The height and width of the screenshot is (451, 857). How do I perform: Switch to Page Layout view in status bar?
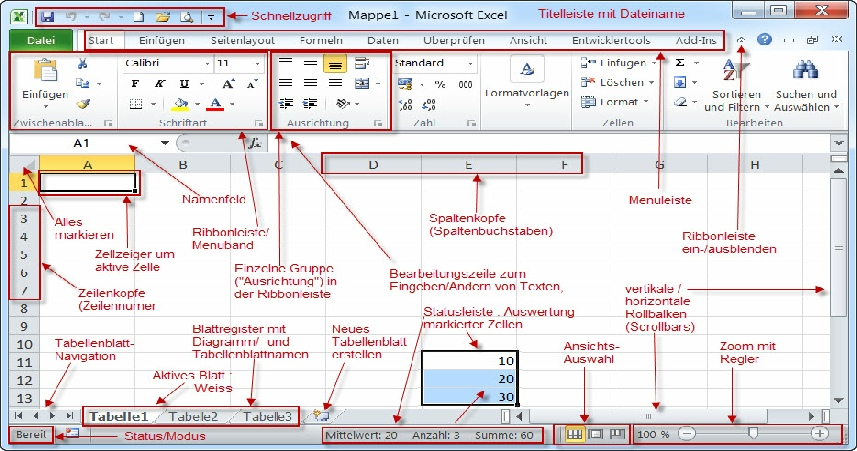pyautogui.click(x=595, y=435)
